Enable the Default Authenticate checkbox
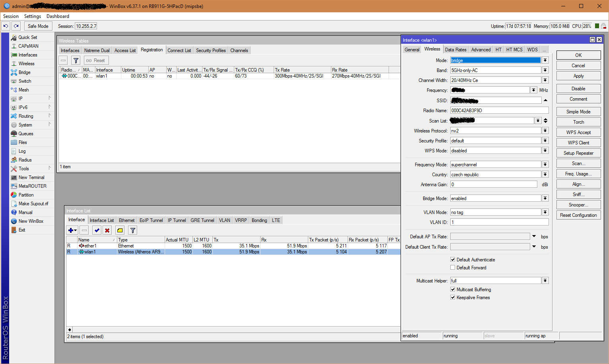Viewport: 609px width, 364px height. pos(453,260)
